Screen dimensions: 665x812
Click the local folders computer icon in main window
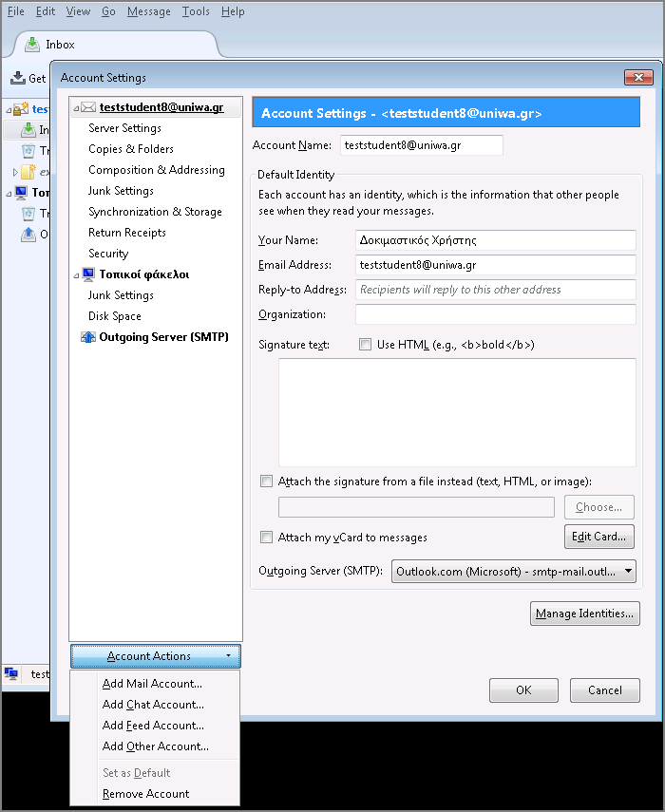[21, 192]
